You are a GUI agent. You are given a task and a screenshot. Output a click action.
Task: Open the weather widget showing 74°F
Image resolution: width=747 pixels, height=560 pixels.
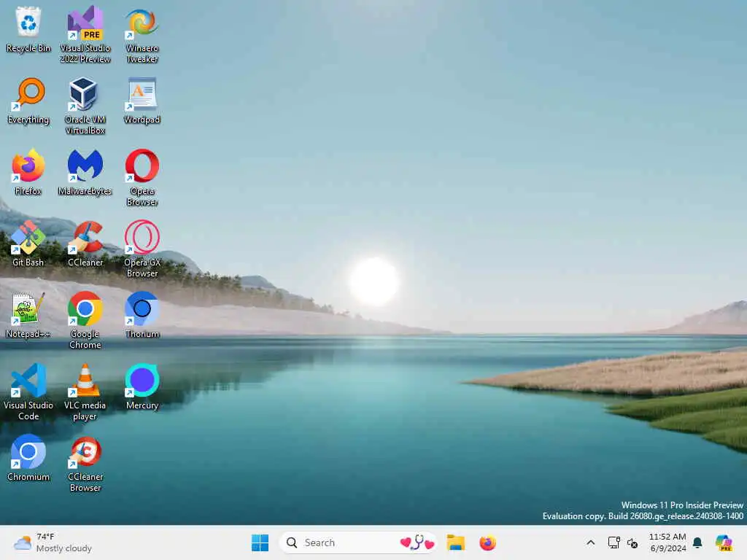point(53,542)
